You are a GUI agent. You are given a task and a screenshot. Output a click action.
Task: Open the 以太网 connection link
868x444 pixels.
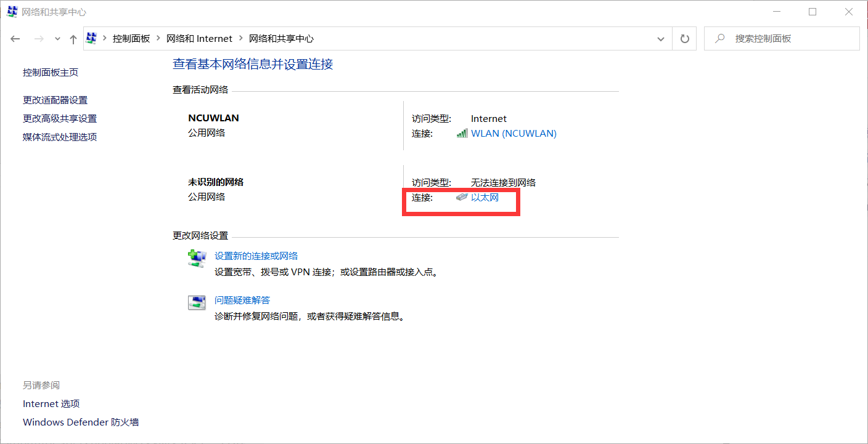click(485, 198)
